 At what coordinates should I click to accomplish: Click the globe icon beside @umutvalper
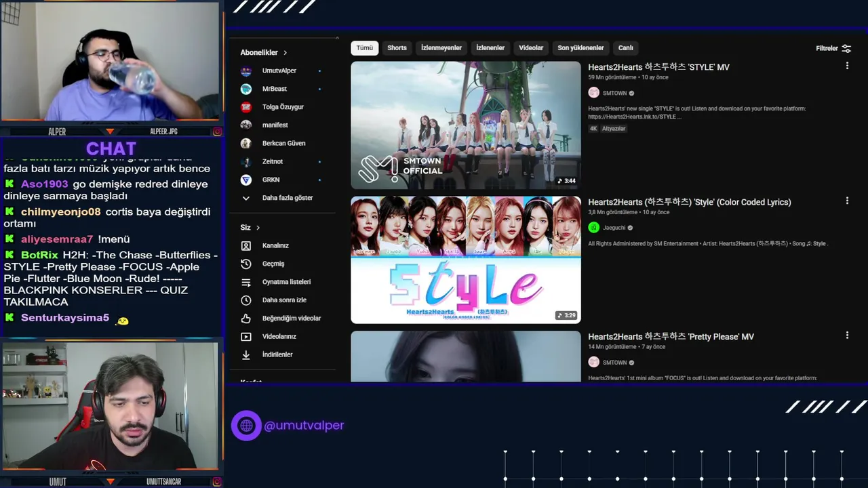(246, 426)
